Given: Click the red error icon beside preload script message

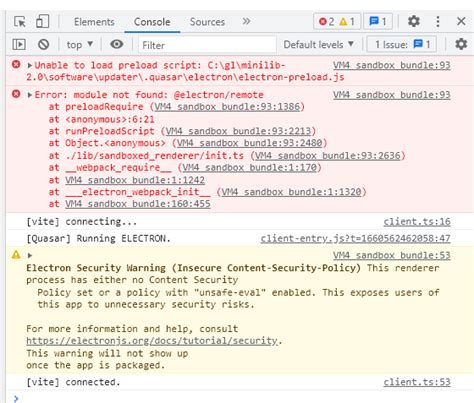Looking at the screenshot, I should (x=16, y=64).
